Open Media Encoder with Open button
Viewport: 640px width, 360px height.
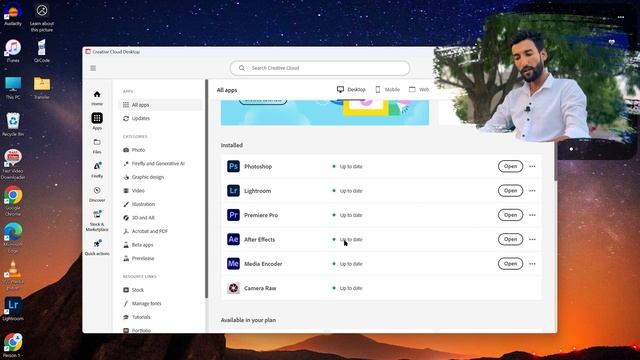click(x=510, y=264)
